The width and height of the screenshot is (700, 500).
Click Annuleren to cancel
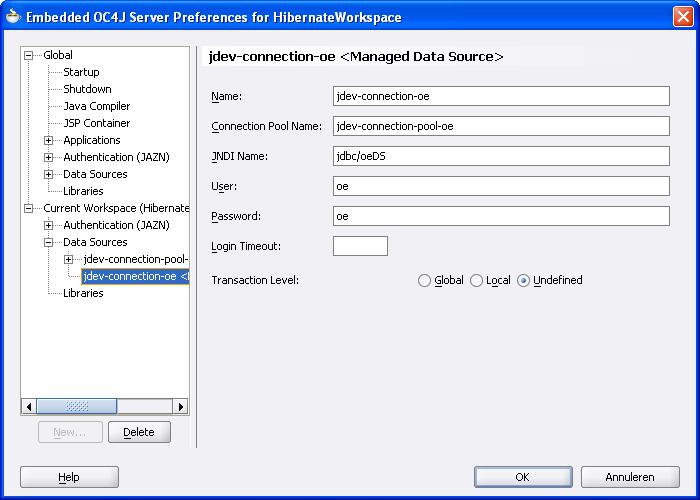click(629, 477)
